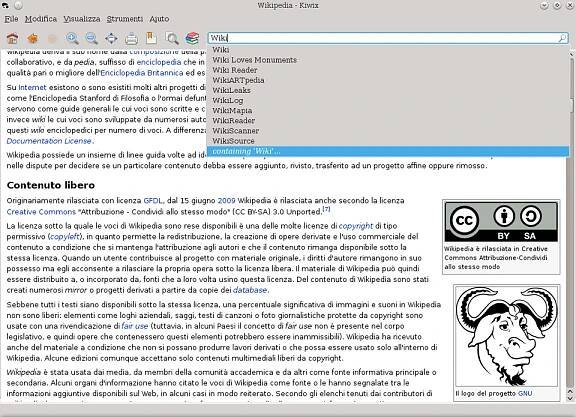
Task: Open find-in-page magnifier icon
Action: point(172,38)
